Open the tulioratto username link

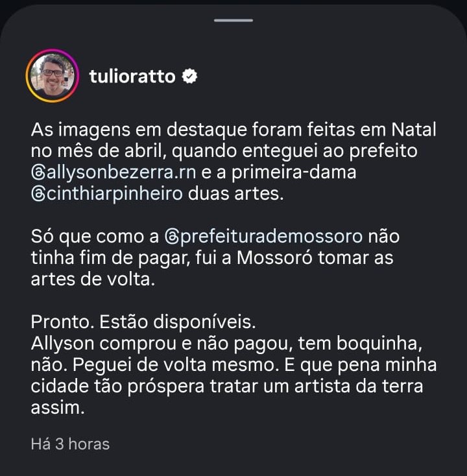click(132, 77)
